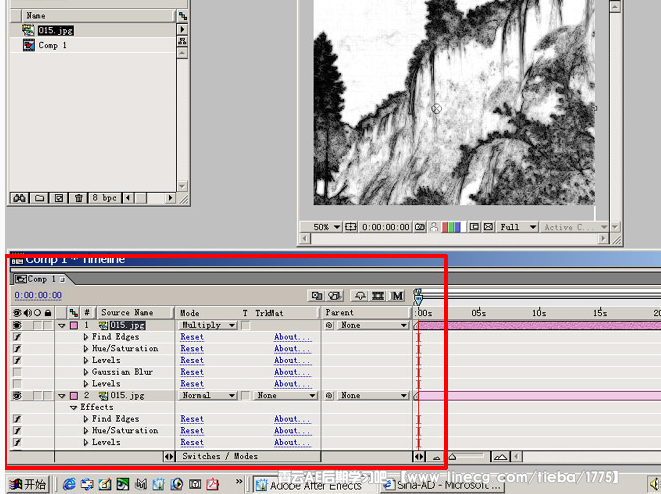Click the timeline zoom slider handle
This screenshot has height=494, width=661.
tap(452, 456)
